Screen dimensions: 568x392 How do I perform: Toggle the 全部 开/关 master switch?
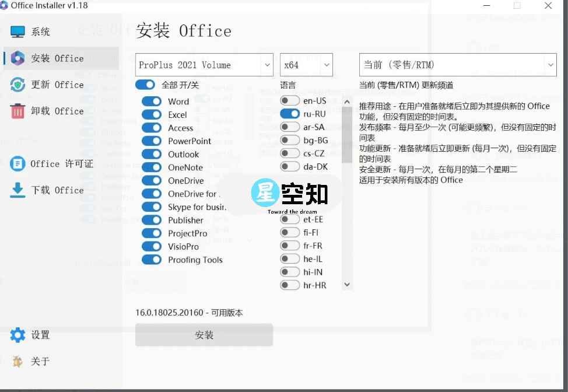pyautogui.click(x=145, y=85)
